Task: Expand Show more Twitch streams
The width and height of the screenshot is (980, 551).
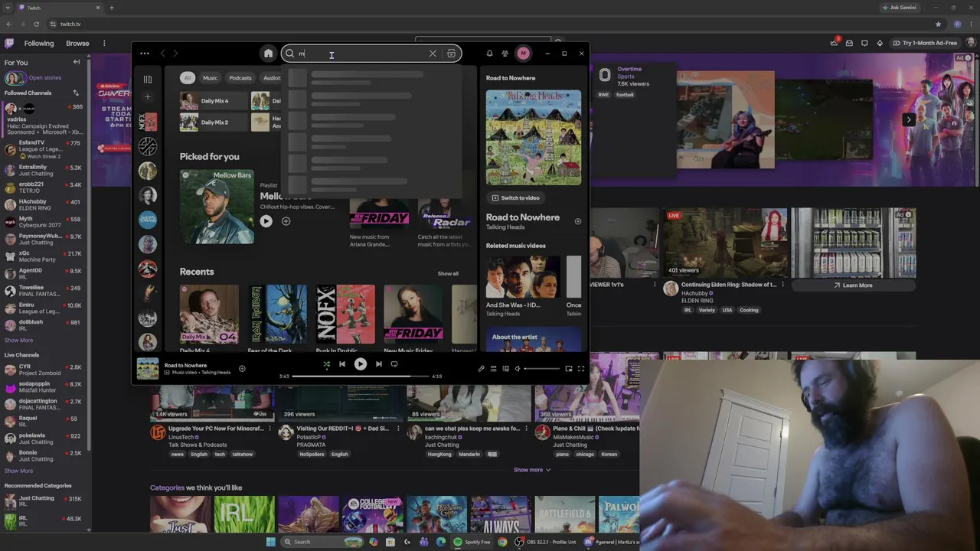Action: pyautogui.click(x=532, y=470)
